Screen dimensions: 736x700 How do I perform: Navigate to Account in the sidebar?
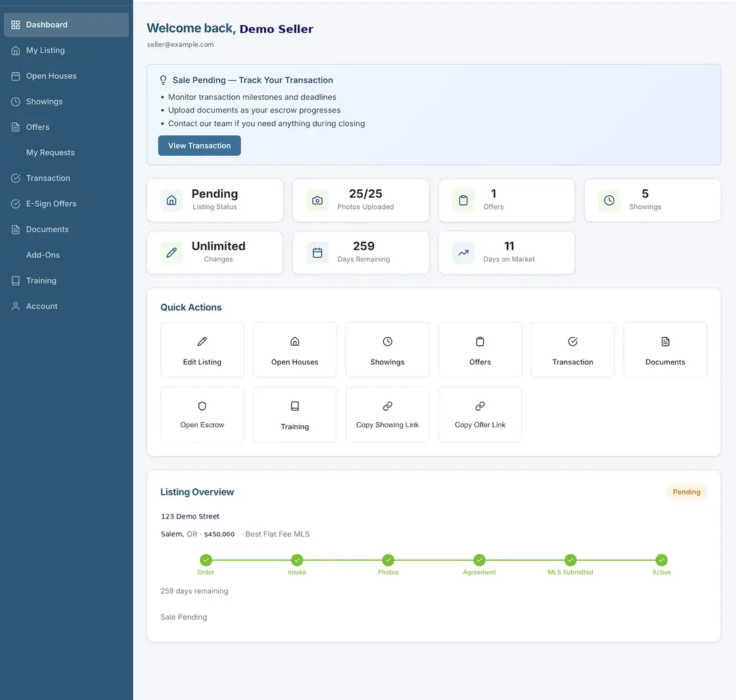click(66, 306)
